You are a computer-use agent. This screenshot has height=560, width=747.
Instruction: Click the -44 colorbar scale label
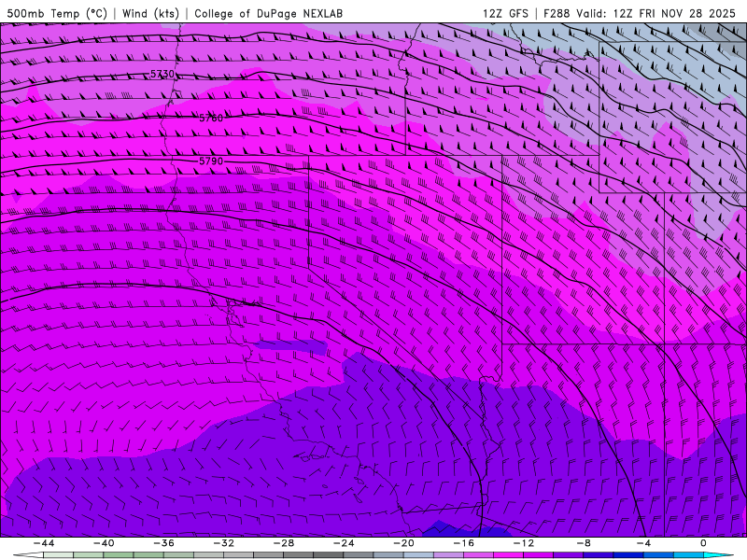44,543
